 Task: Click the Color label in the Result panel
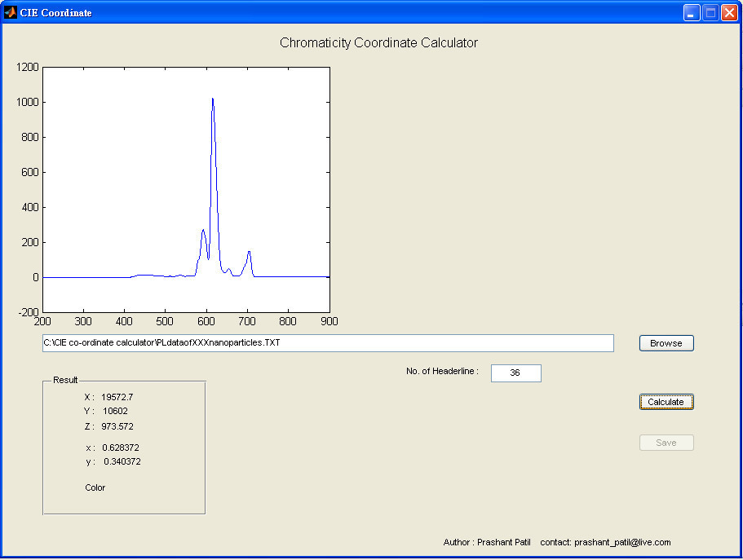point(95,487)
